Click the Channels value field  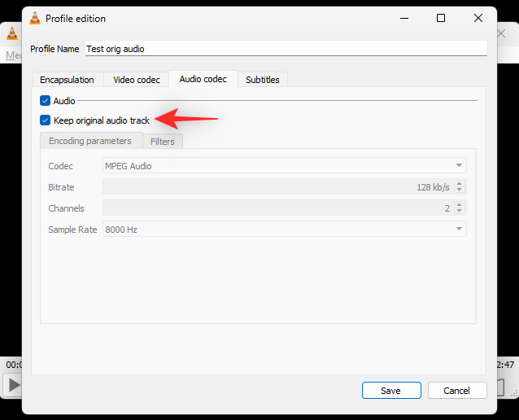pyautogui.click(x=278, y=208)
